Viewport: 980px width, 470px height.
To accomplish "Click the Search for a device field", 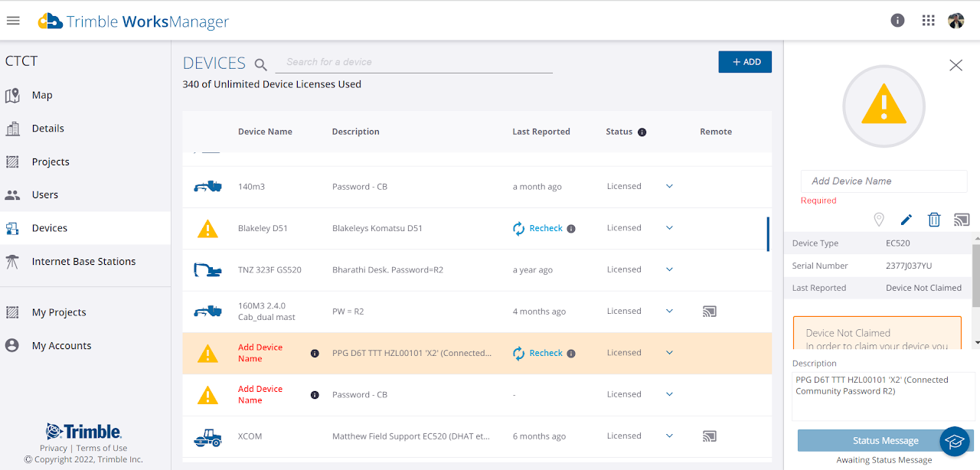I will click(x=414, y=62).
